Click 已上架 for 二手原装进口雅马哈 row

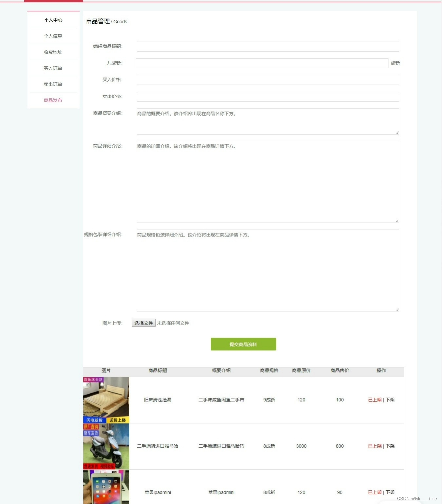375,446
